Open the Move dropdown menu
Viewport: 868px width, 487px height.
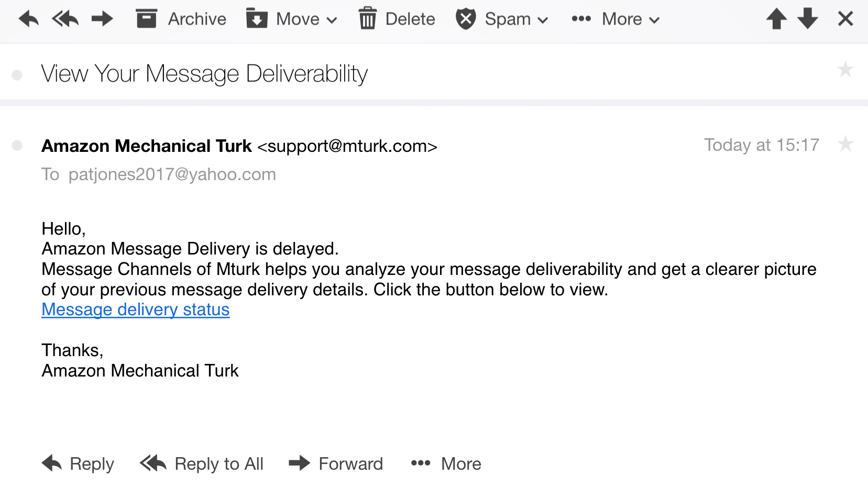pos(291,19)
